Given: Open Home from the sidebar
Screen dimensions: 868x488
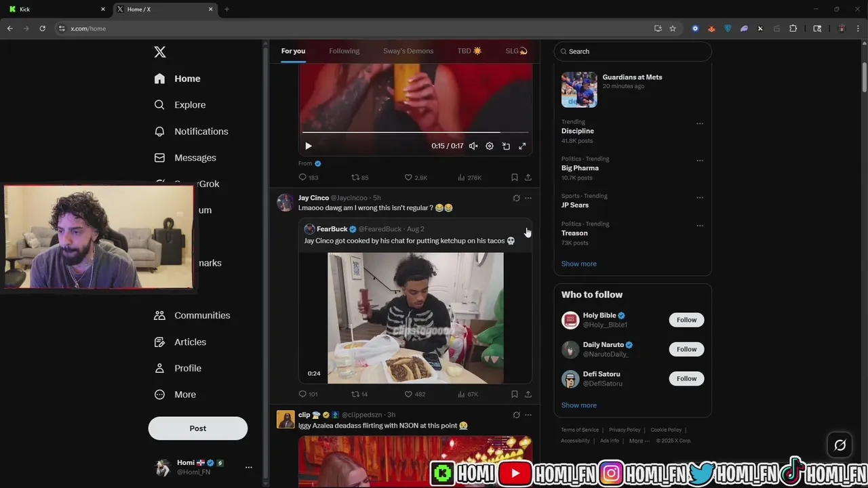Looking at the screenshot, I should 177,79.
